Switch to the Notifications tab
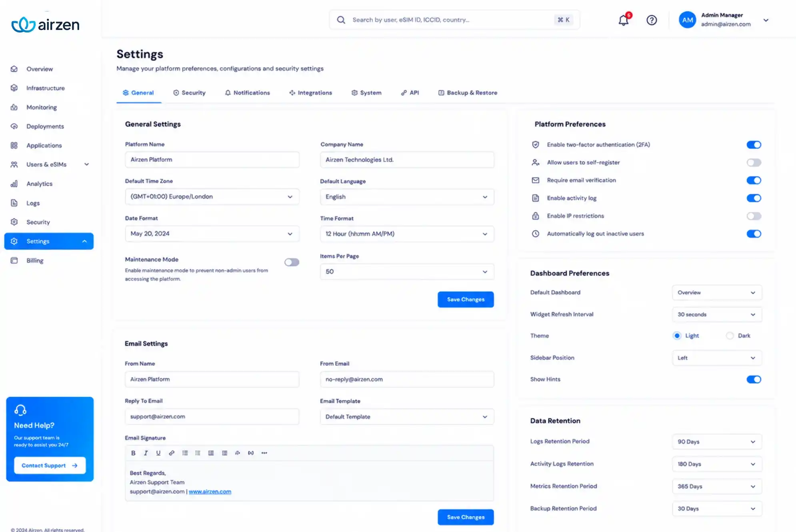The width and height of the screenshot is (796, 532). pos(247,93)
